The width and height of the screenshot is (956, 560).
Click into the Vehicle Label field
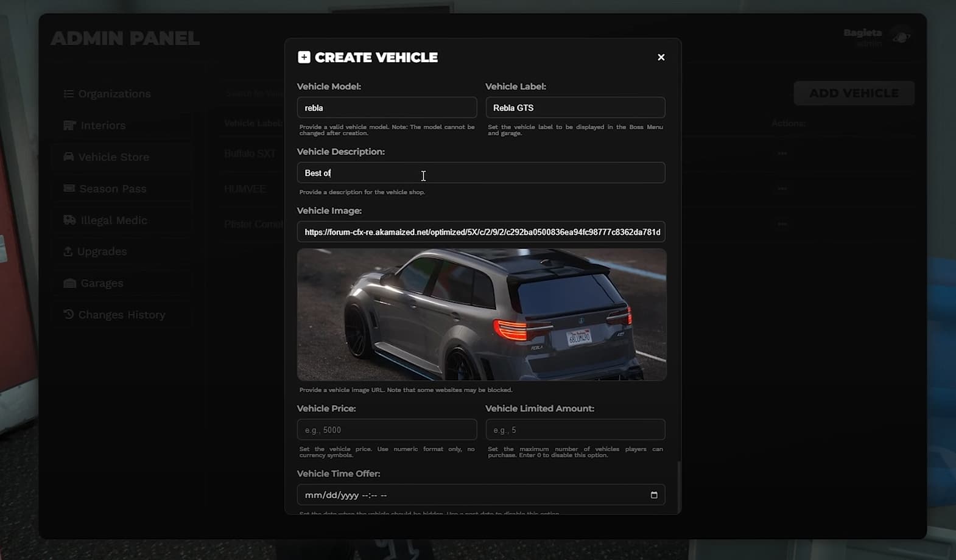tap(575, 108)
